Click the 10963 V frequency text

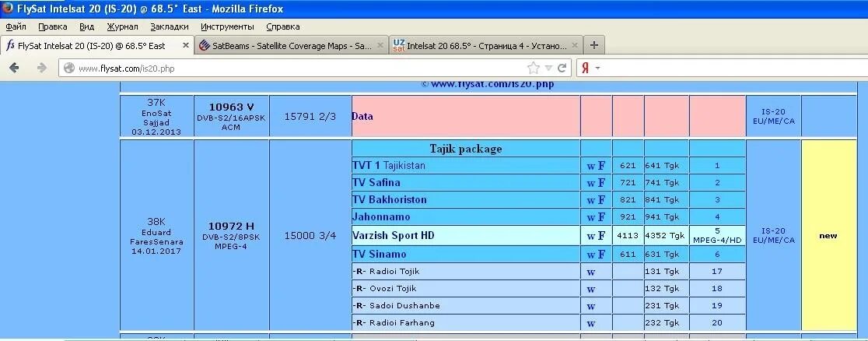tap(231, 107)
